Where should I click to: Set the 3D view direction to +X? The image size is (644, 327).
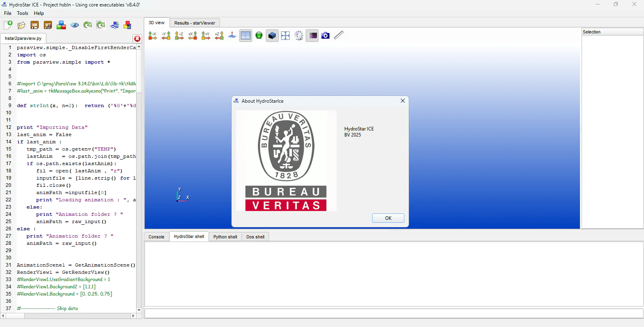click(x=193, y=35)
